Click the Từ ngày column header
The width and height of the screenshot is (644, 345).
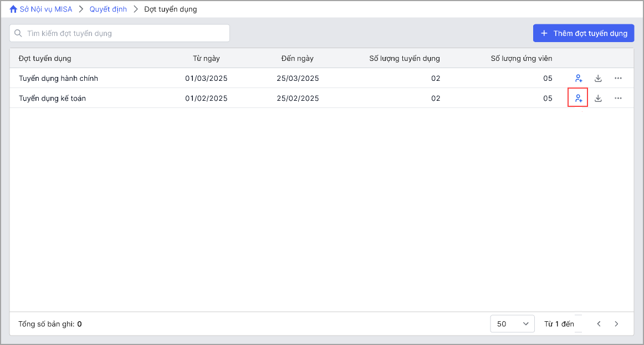click(x=206, y=58)
